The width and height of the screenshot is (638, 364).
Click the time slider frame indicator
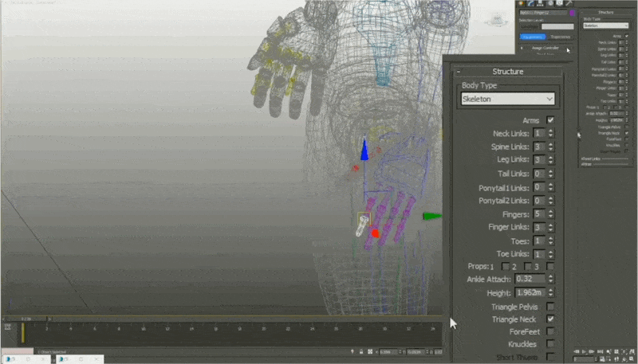22,331
